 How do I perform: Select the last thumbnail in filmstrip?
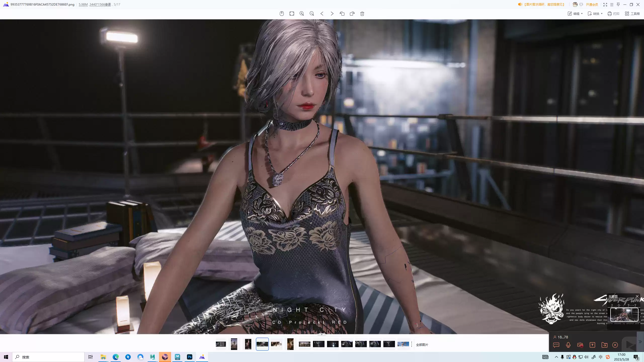point(403,344)
